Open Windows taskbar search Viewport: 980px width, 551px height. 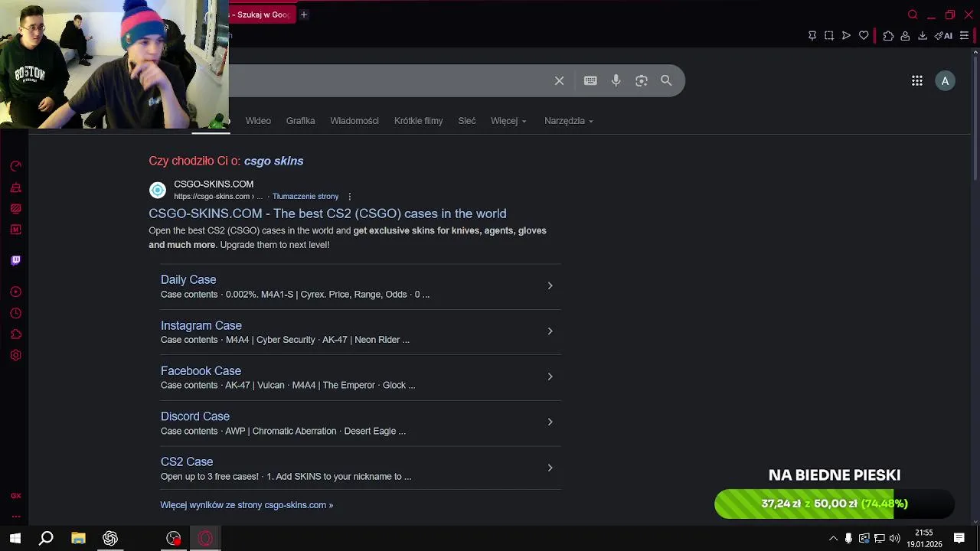click(x=46, y=539)
